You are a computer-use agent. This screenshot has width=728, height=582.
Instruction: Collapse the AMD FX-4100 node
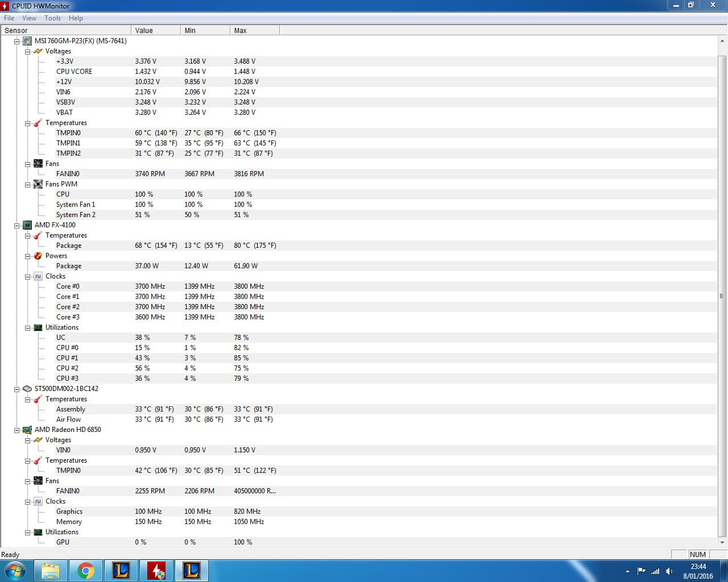(16, 225)
